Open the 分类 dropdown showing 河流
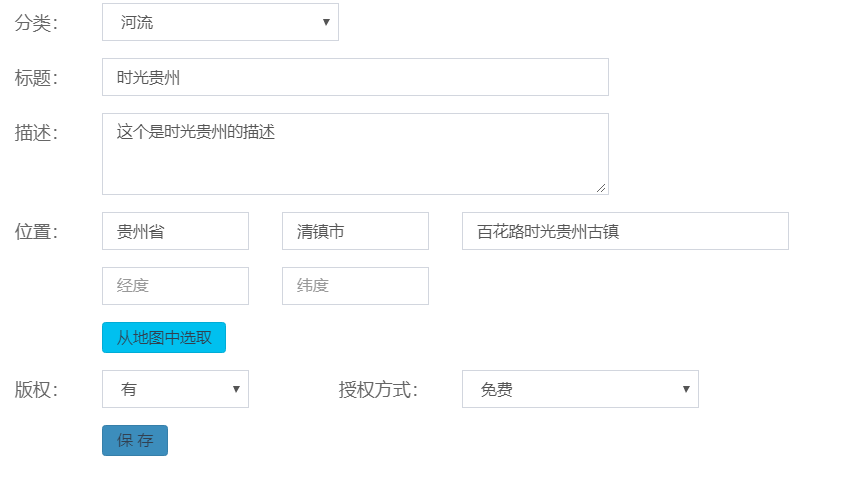The image size is (858, 481). pos(220,22)
